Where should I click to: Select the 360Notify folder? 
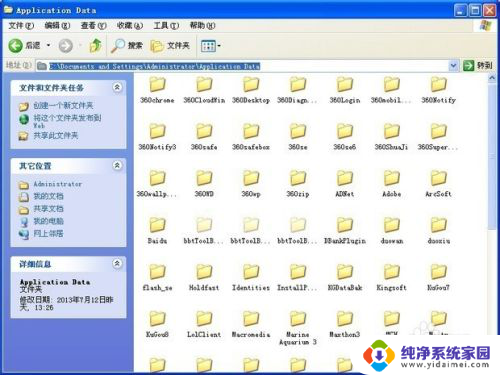[x=438, y=90]
